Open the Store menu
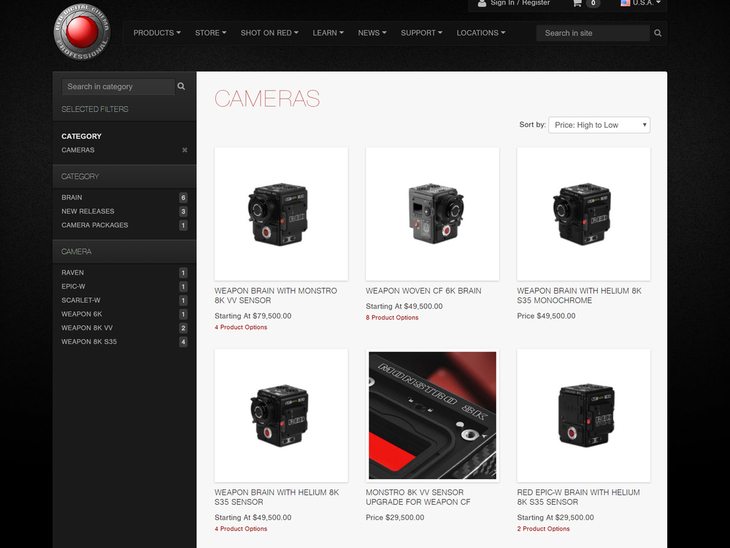730x548 pixels. pyautogui.click(x=210, y=33)
